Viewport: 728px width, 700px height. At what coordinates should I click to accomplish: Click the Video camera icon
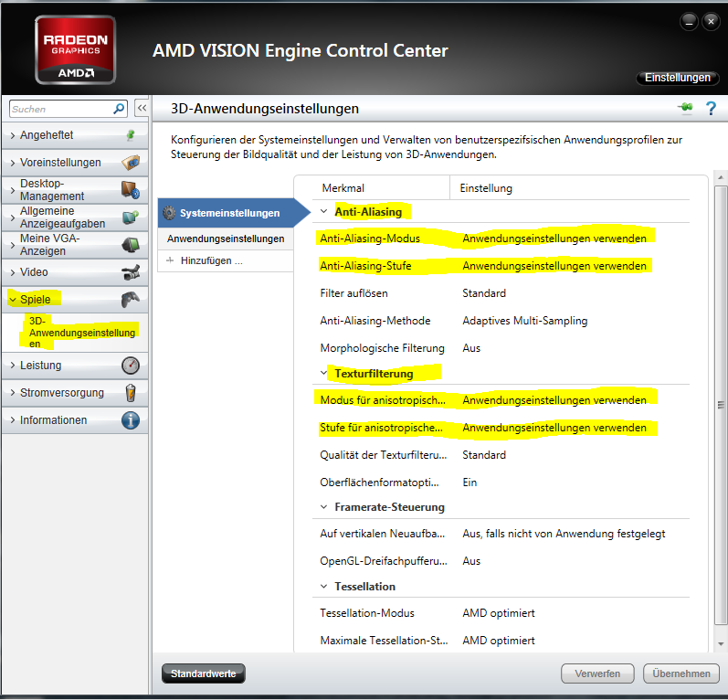point(131,272)
